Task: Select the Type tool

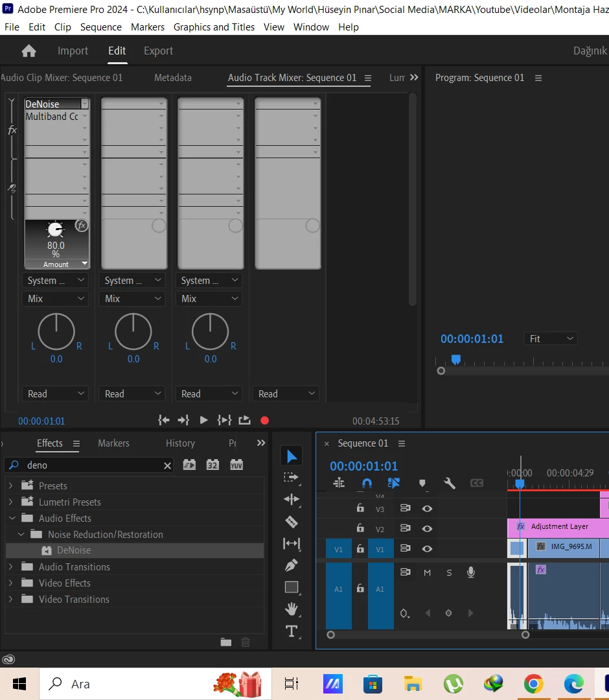Action: pyautogui.click(x=292, y=631)
